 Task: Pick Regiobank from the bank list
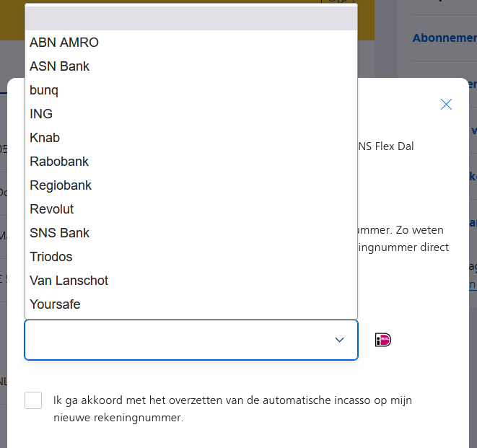pos(61,185)
